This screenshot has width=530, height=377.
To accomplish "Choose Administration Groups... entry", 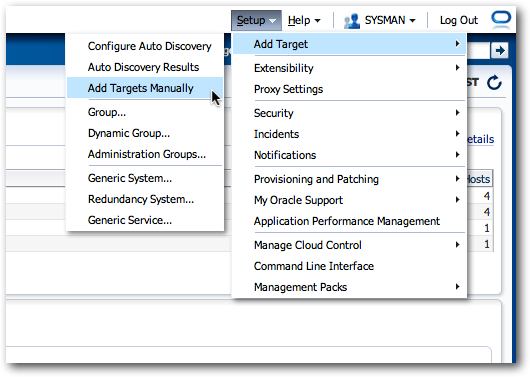I will (145, 154).
